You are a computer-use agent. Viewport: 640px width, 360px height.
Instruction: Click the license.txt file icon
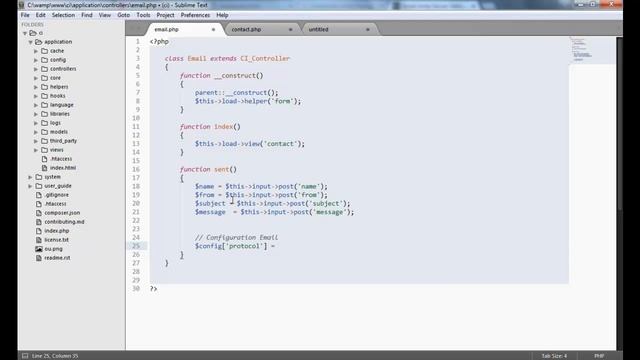click(39, 240)
